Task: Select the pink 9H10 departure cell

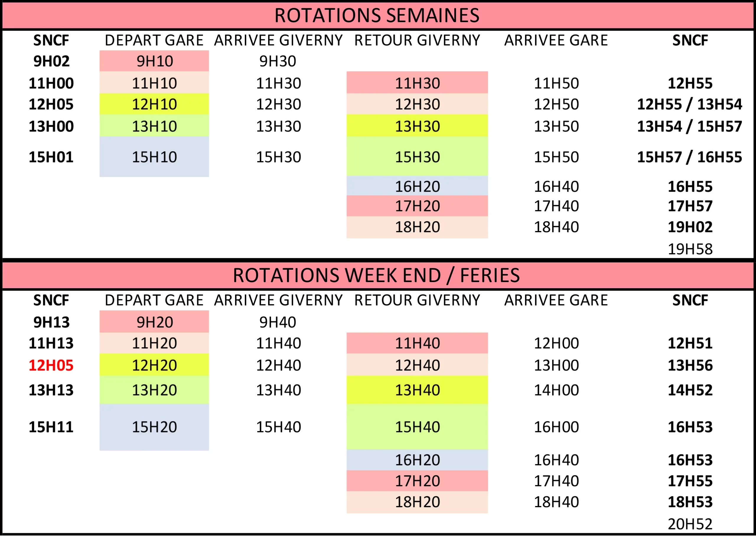Action: 154,61
